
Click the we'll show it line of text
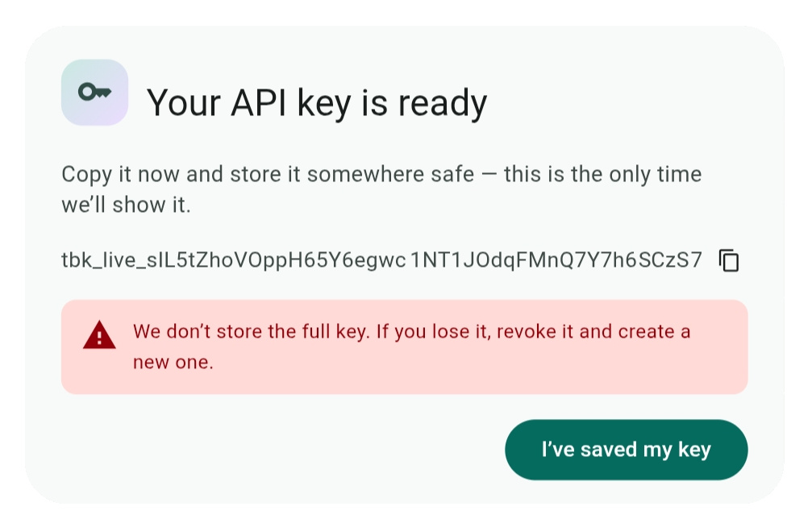tap(126, 205)
